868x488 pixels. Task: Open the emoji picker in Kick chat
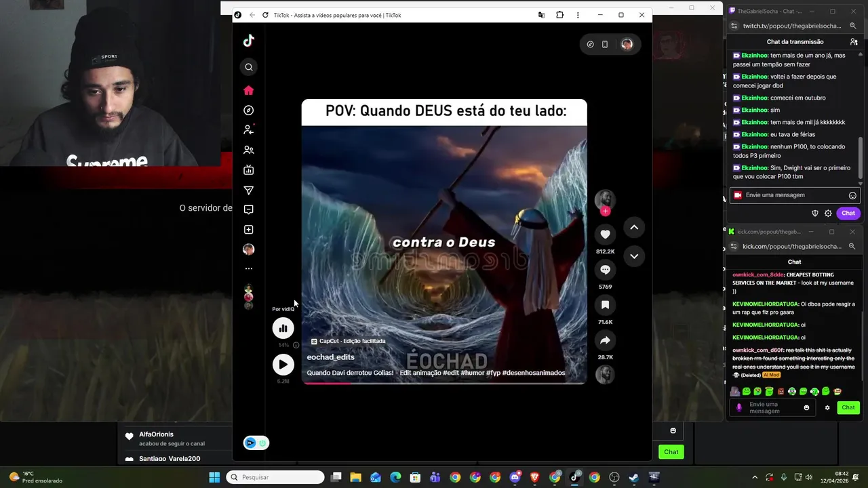806,407
